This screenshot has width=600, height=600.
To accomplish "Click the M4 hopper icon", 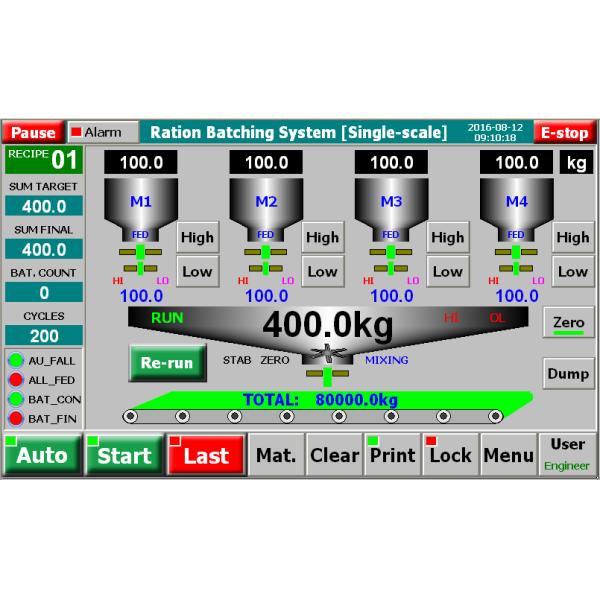I will pyautogui.click(x=517, y=210).
